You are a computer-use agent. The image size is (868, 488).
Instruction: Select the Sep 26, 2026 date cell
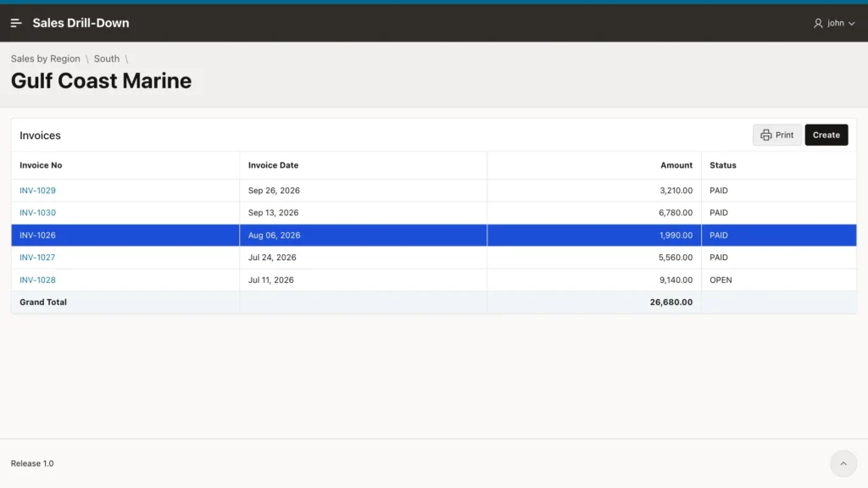tap(363, 191)
